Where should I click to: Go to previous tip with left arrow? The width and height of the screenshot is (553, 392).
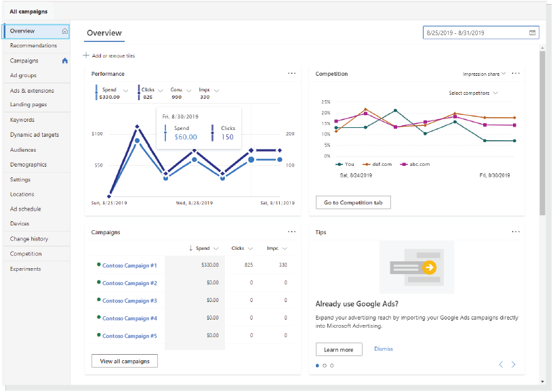click(x=501, y=364)
